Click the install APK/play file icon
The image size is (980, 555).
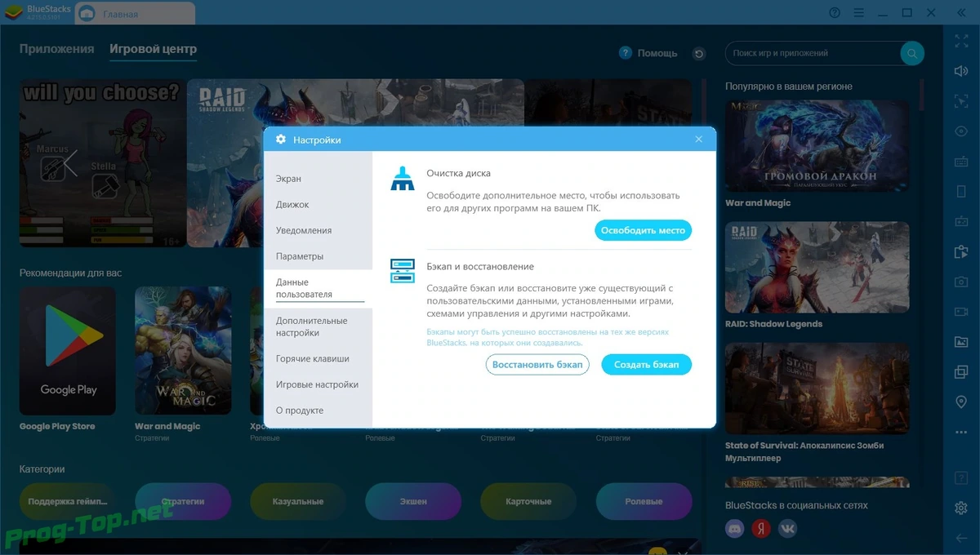tap(961, 252)
